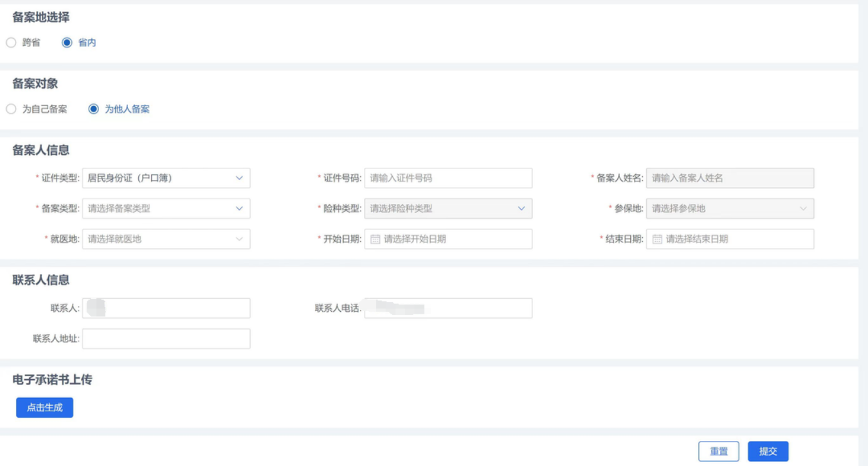This screenshot has width=868, height=466.
Task: Expand the 参保地 dropdown
Action: click(x=730, y=208)
